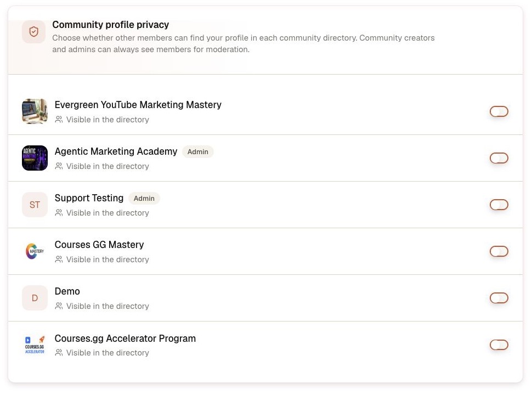Click 'Visible in the directory' under Demo
The height and width of the screenshot is (395, 532).
coord(107,306)
